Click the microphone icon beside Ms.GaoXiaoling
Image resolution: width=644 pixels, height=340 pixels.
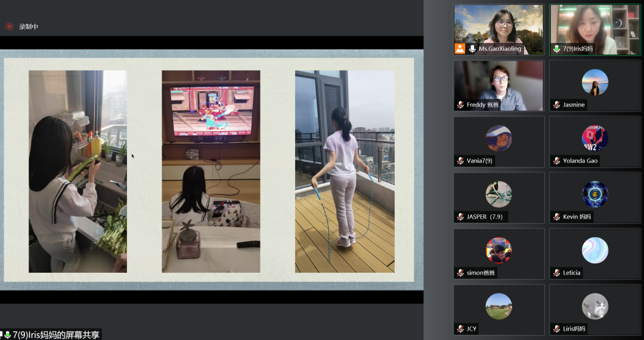(472, 49)
